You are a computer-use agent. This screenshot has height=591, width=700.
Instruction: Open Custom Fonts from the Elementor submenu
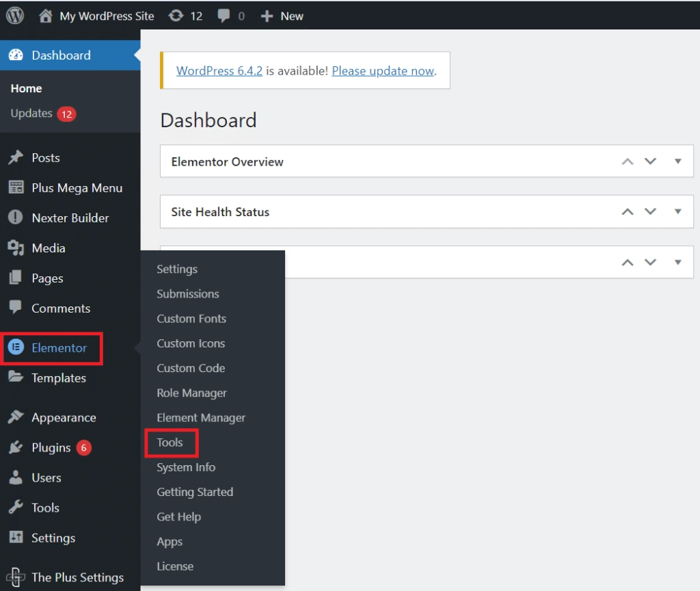point(191,319)
